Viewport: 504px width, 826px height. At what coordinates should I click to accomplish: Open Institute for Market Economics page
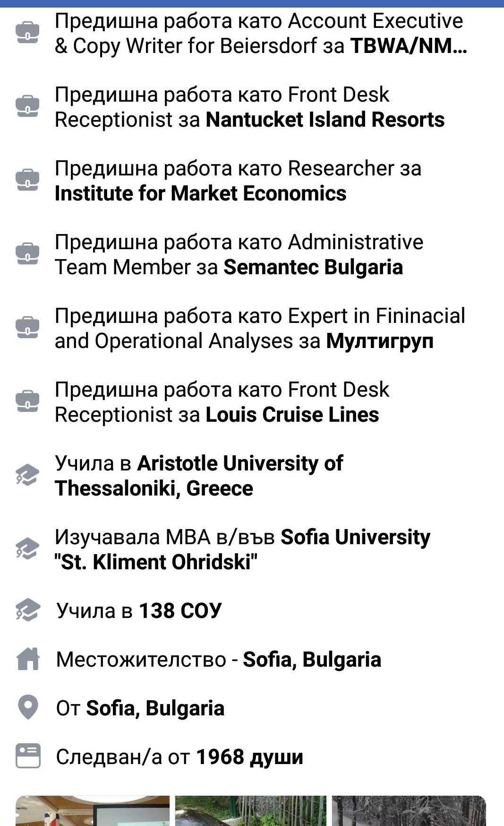(200, 194)
